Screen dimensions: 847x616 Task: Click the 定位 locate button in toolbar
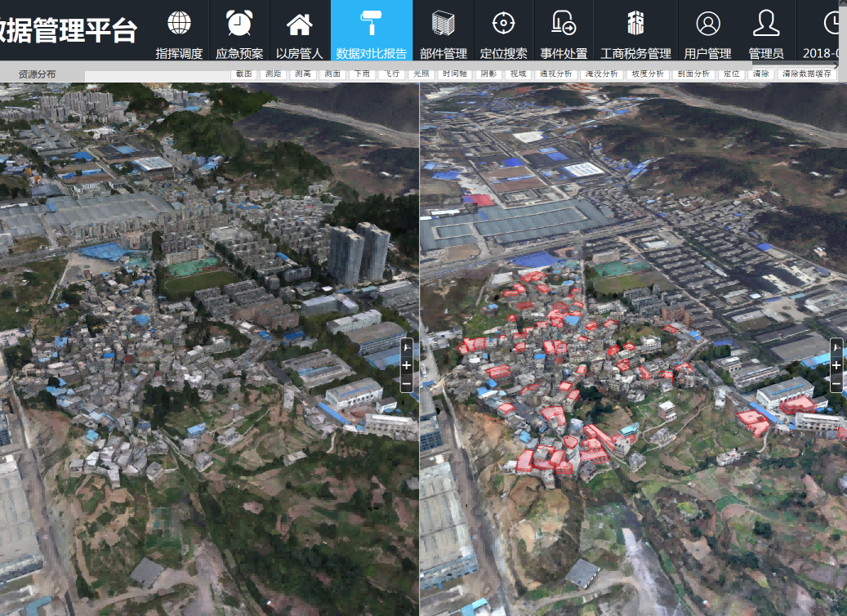[731, 74]
